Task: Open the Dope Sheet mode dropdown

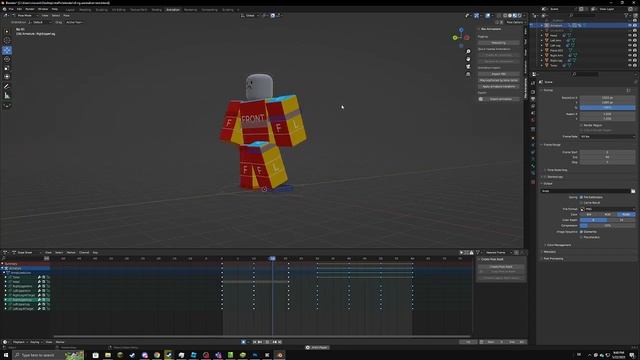Action: coord(27,253)
